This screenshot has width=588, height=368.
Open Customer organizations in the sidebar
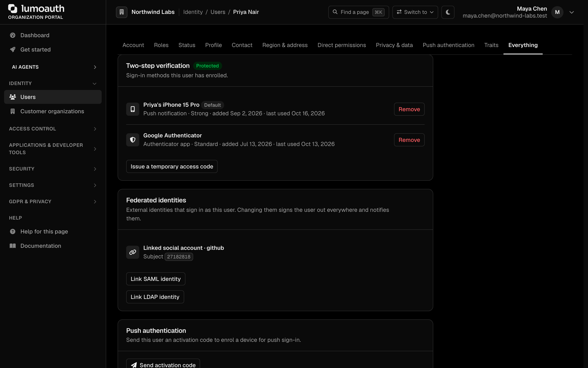pos(53,111)
